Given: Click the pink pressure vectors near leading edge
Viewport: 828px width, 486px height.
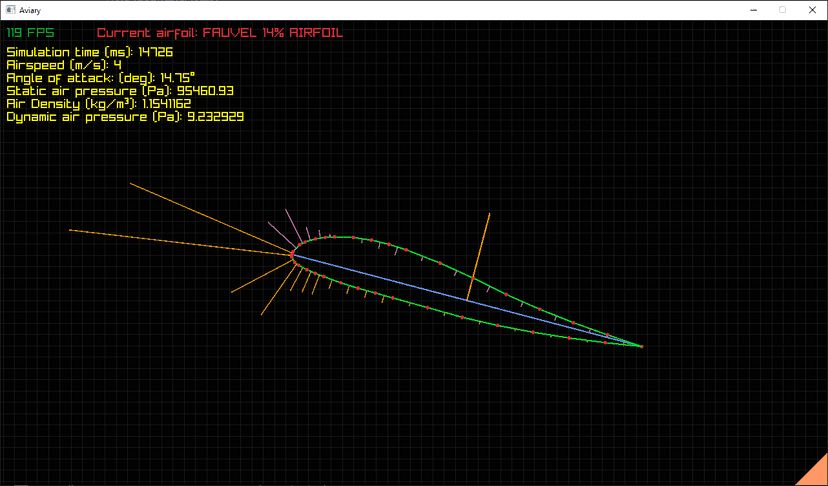Looking at the screenshot, I should pyautogui.click(x=292, y=225).
